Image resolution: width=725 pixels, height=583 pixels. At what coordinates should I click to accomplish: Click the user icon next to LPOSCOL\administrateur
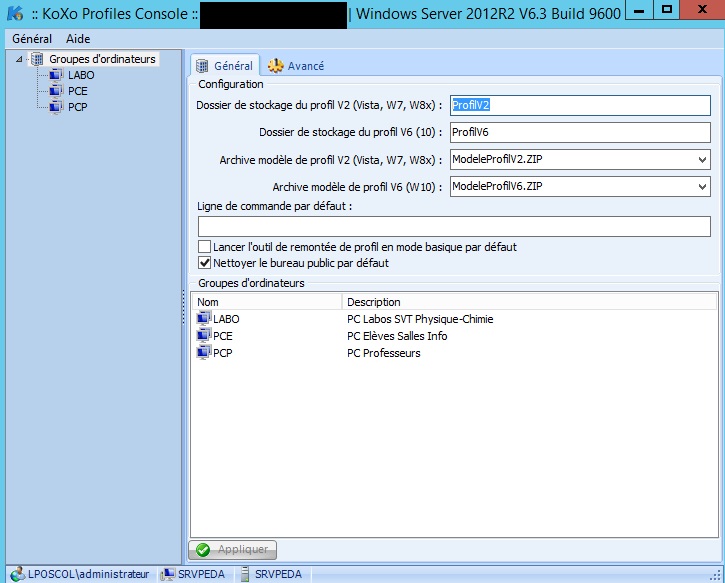pyautogui.click(x=17, y=574)
